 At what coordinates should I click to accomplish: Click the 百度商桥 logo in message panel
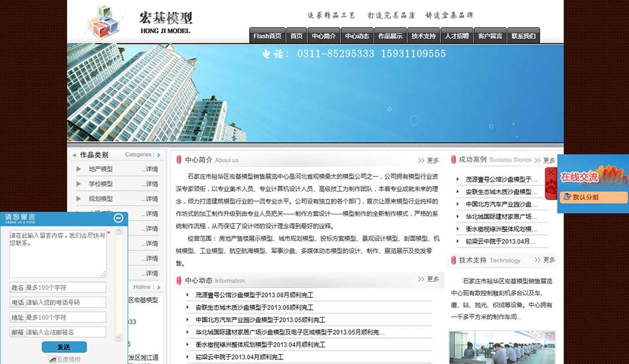[64, 359]
